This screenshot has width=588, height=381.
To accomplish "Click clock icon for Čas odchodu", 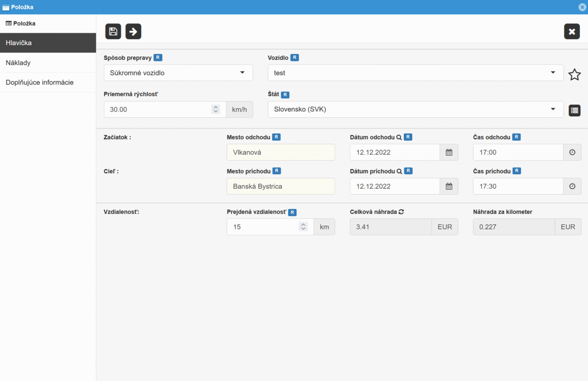I will (x=572, y=152).
